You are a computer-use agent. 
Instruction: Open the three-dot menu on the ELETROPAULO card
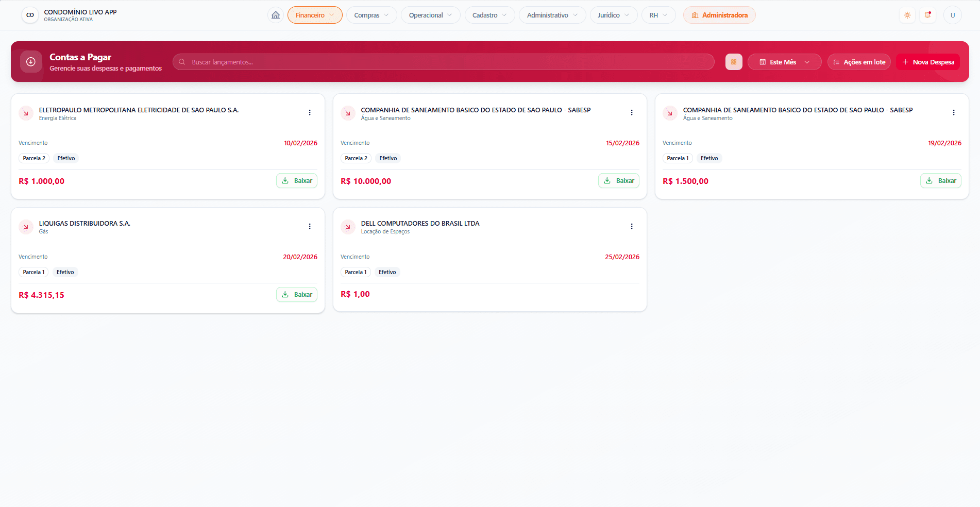pyautogui.click(x=310, y=112)
